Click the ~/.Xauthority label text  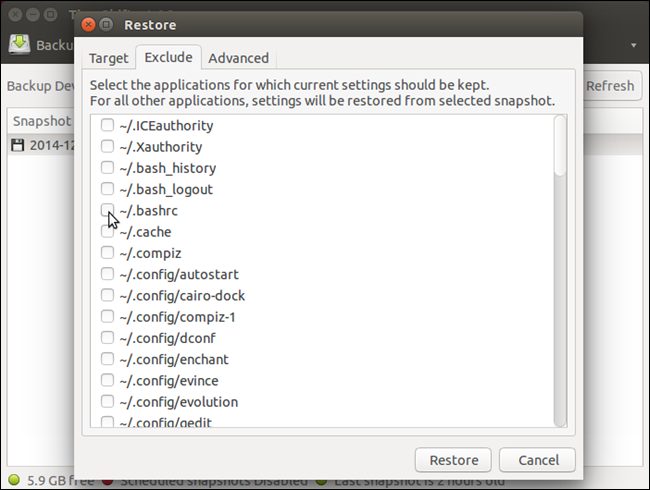(161, 147)
